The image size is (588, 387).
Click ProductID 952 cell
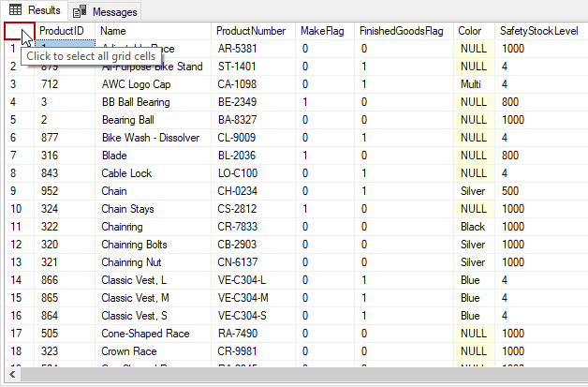point(65,191)
